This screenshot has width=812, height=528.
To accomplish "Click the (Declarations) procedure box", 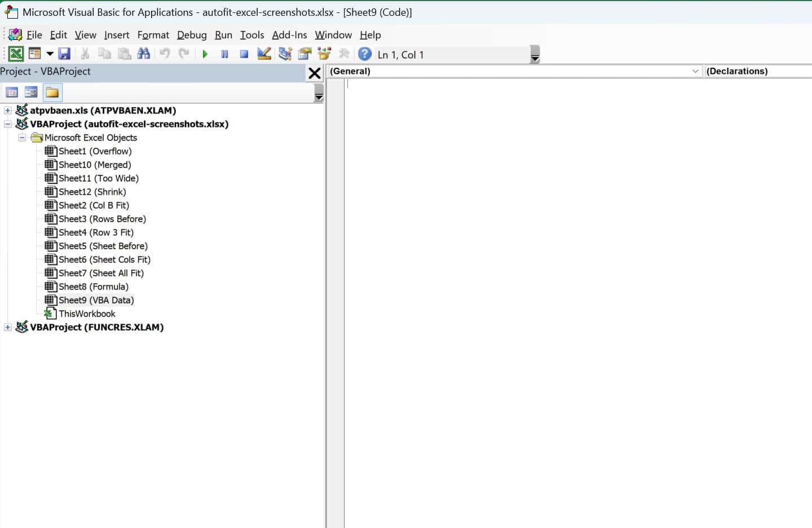I will click(x=758, y=71).
